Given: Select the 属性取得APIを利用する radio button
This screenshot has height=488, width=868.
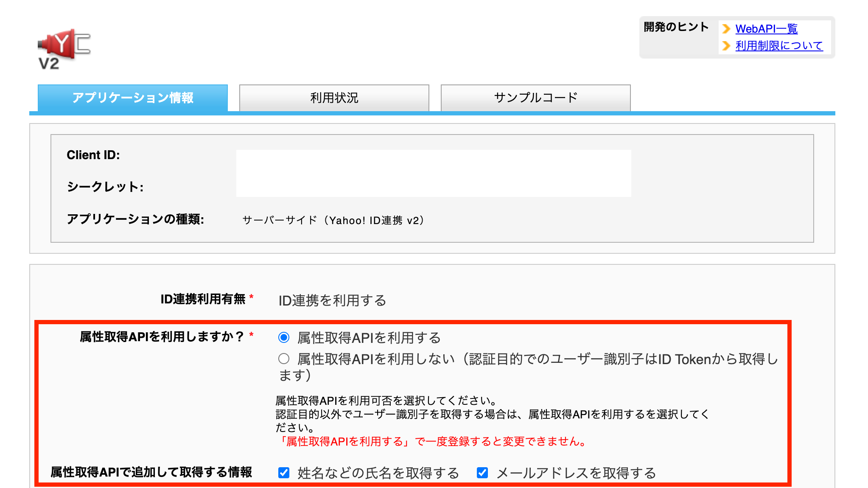Looking at the screenshot, I should point(283,338).
